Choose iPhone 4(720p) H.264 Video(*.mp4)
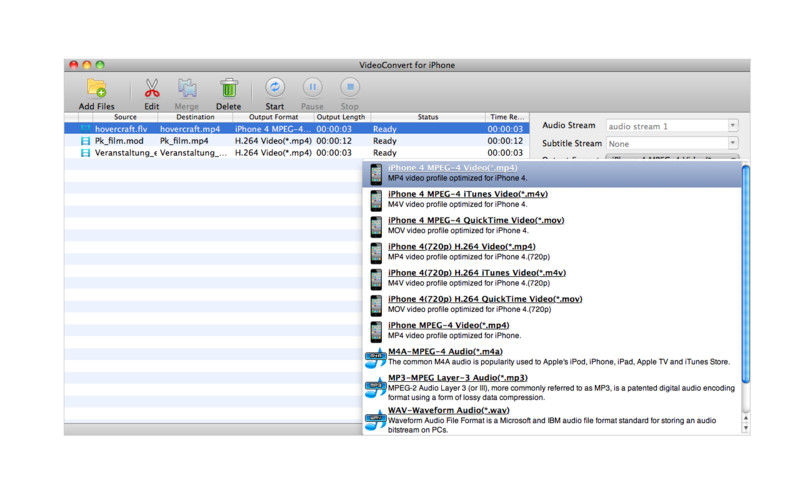Viewport: 800px width, 500px height. [x=462, y=246]
